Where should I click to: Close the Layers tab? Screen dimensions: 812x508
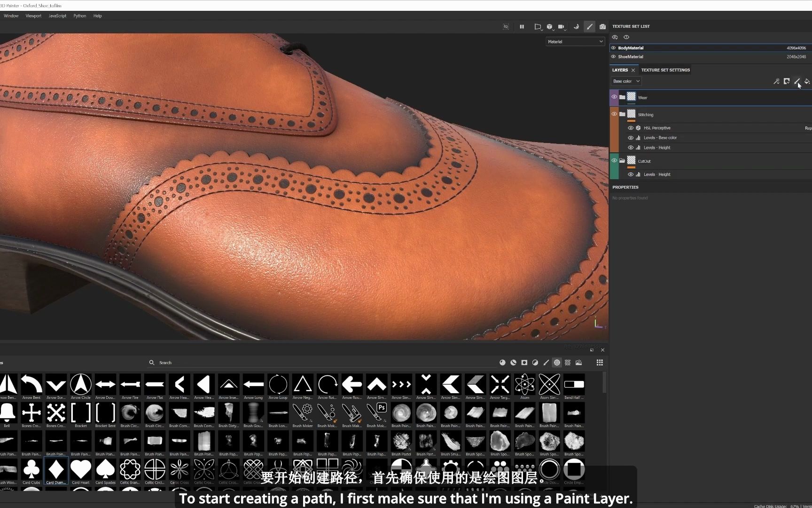coord(633,70)
